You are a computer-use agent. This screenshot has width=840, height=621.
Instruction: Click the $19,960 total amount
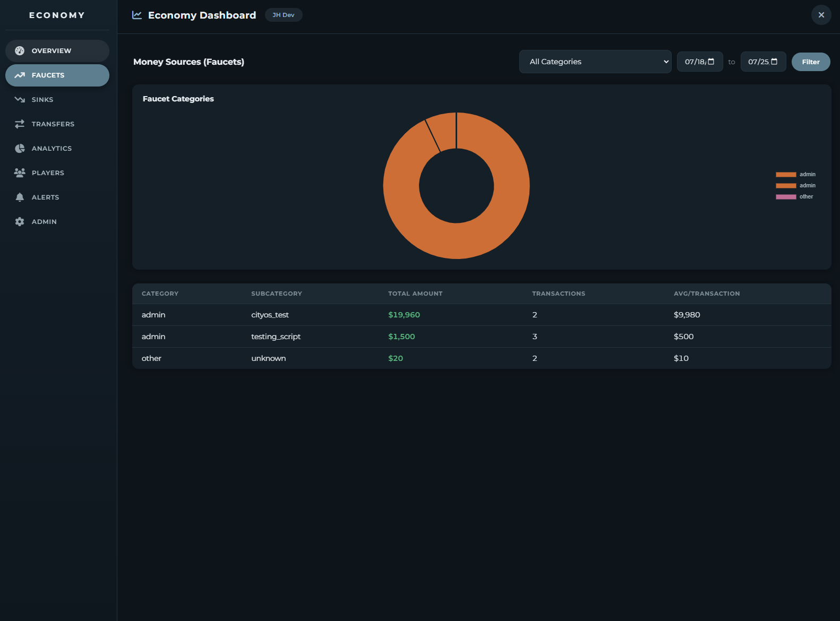click(x=404, y=315)
